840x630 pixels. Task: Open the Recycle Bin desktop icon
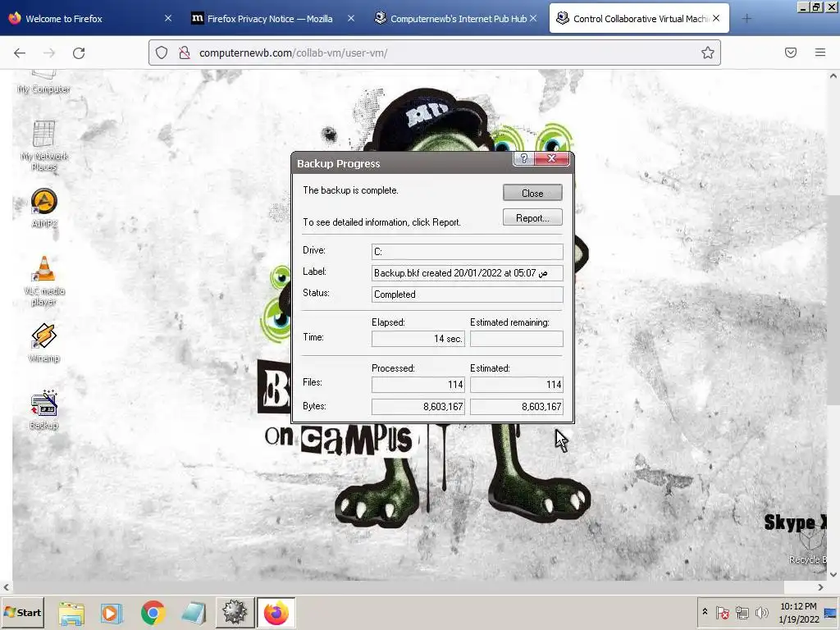[807, 547]
